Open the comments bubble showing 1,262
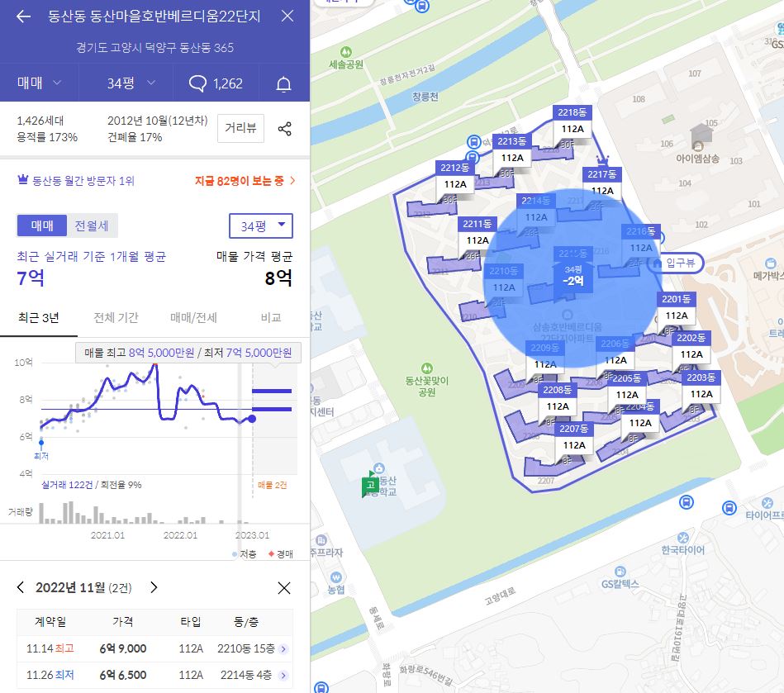 [216, 83]
